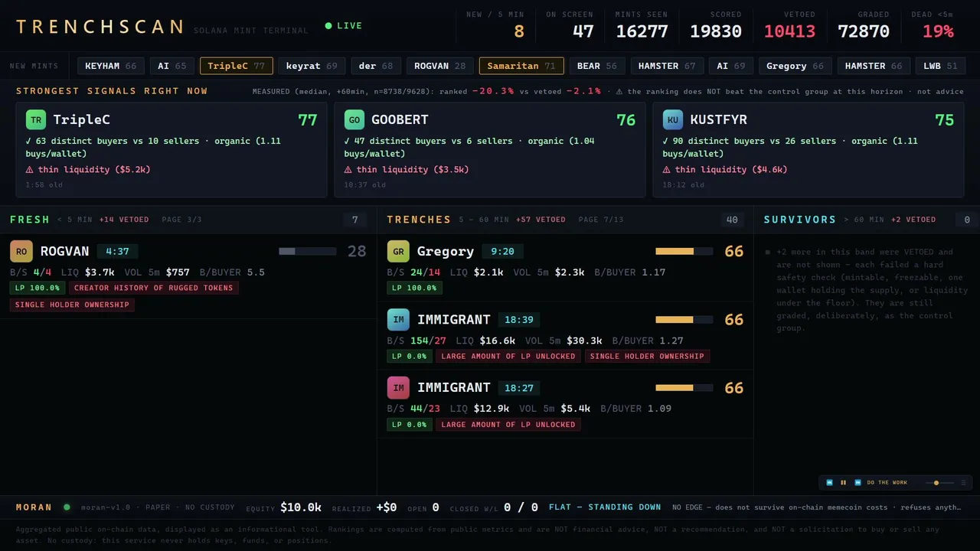Image resolution: width=980 pixels, height=551 pixels.
Task: Click the 4:37 age timer on ROGVAN
Action: [118, 251]
